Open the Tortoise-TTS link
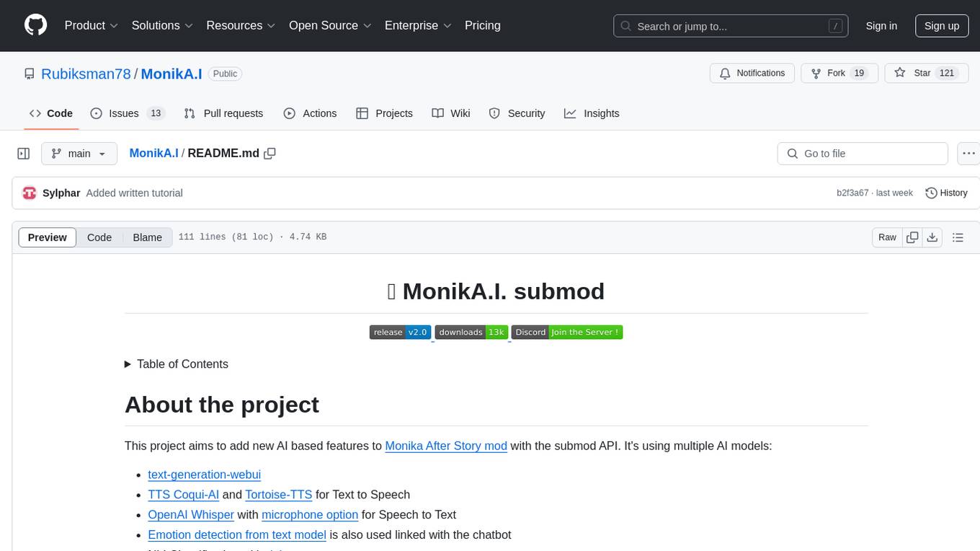 (278, 495)
